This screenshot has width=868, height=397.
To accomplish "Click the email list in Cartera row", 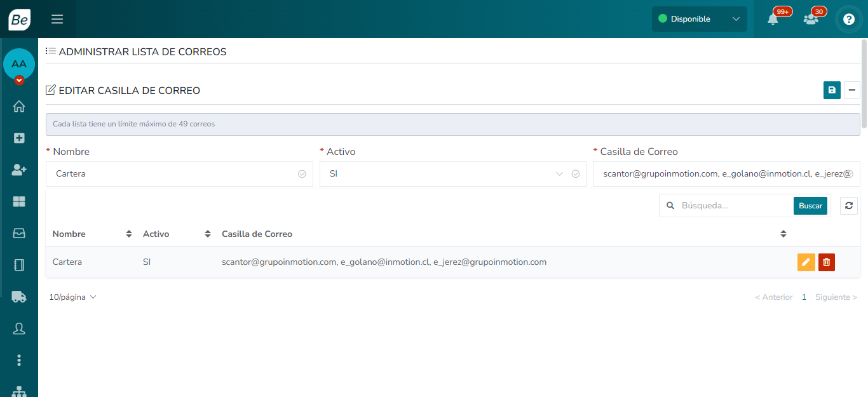I will pyautogui.click(x=384, y=262).
